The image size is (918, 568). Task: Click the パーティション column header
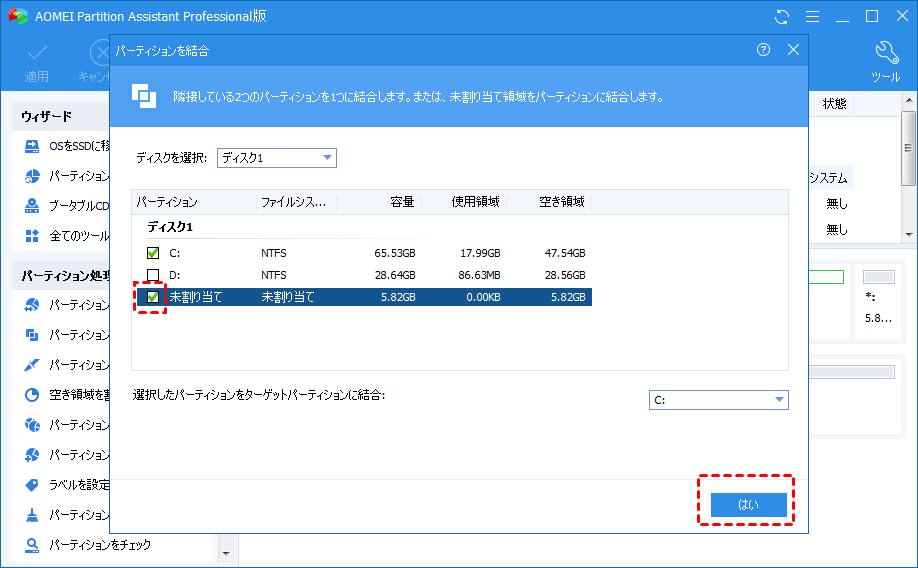194,202
